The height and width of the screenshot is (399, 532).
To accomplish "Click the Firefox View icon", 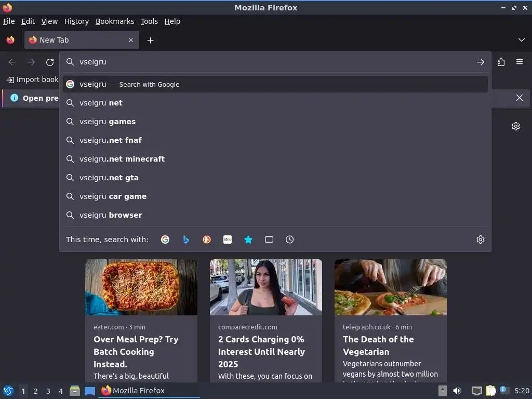I will pos(10,40).
